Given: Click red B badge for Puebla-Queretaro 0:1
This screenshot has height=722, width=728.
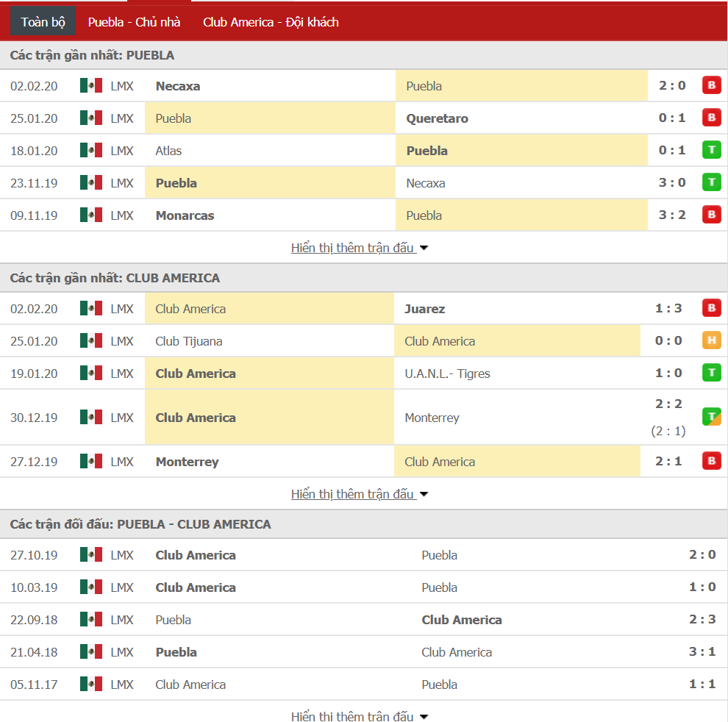Looking at the screenshot, I should click(x=711, y=118).
